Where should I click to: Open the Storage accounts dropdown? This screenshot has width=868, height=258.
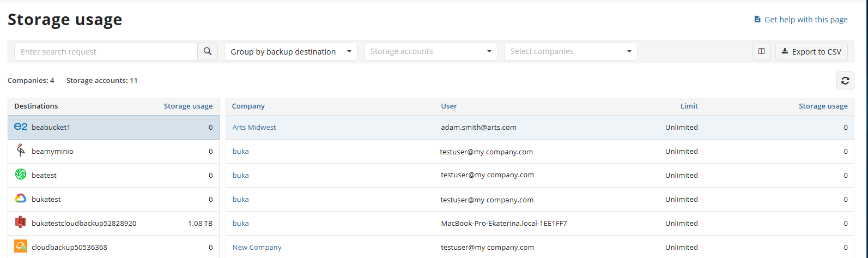pyautogui.click(x=430, y=51)
